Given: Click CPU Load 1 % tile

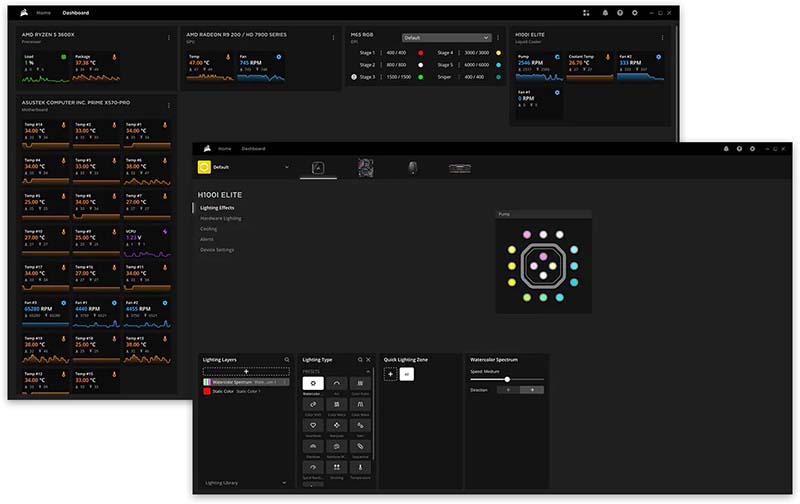Looking at the screenshot, I should click(x=45, y=67).
